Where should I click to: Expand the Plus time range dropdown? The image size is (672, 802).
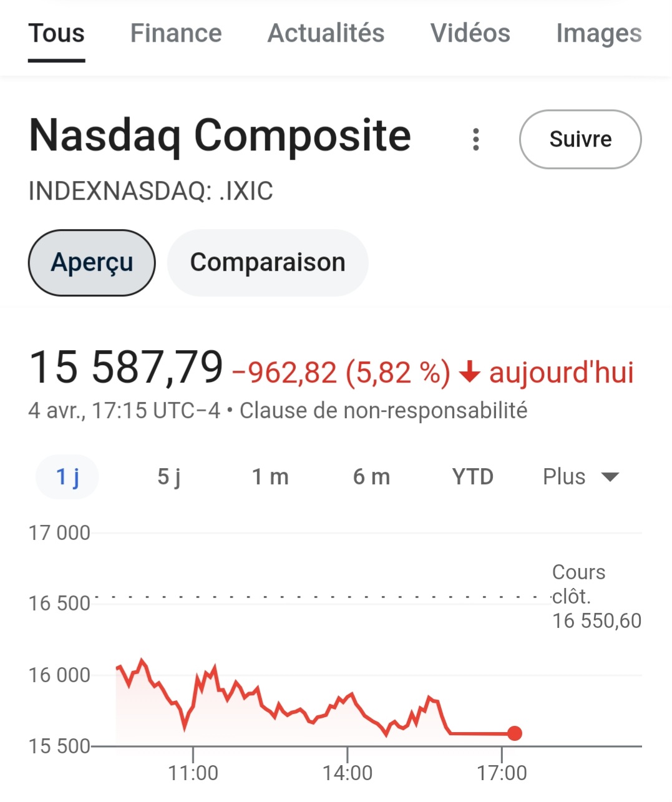(580, 477)
